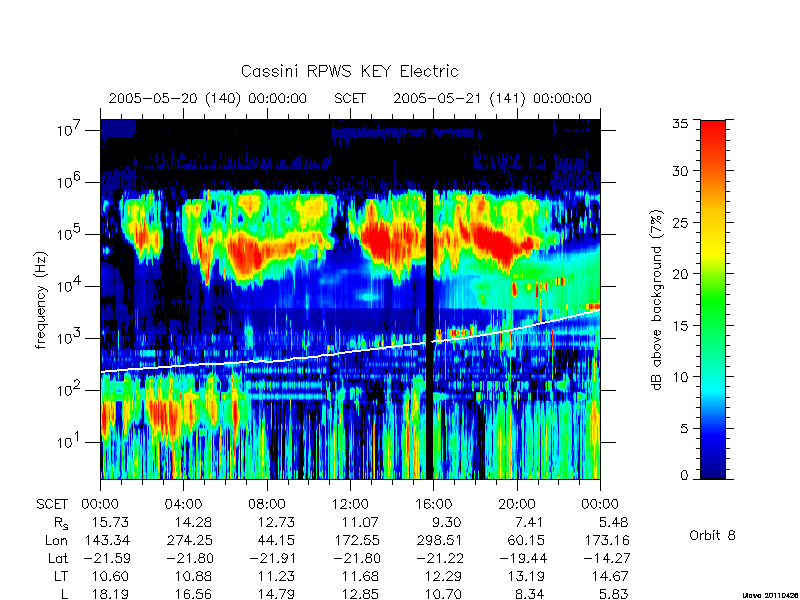The image size is (800, 600).
Task: Select the LT value "14.67"
Action: point(610,576)
